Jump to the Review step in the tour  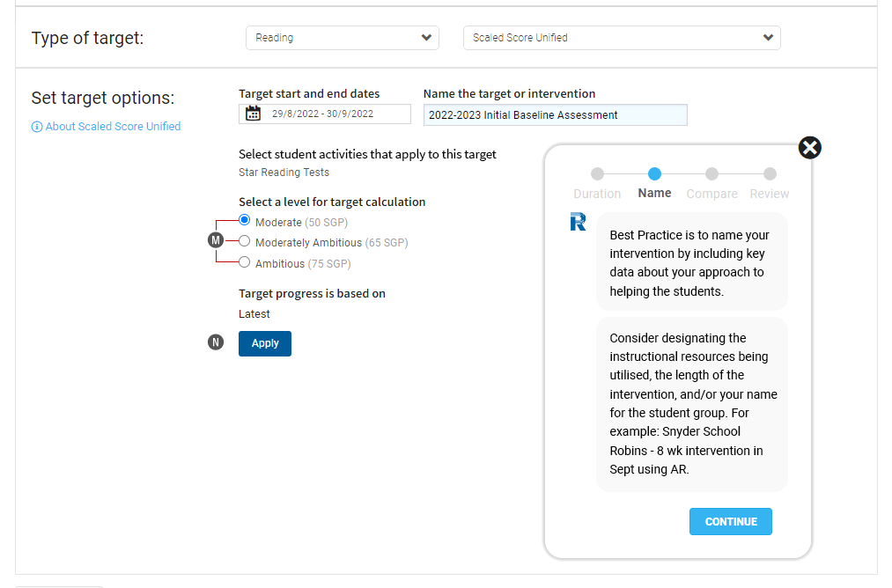pyautogui.click(x=769, y=173)
